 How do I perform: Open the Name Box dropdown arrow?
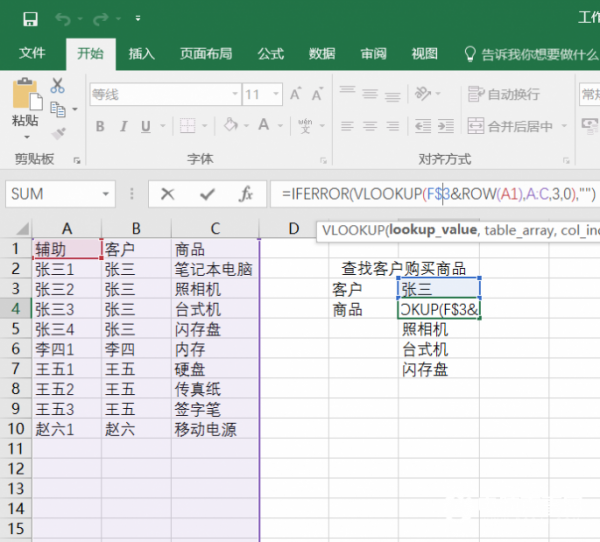click(106, 194)
